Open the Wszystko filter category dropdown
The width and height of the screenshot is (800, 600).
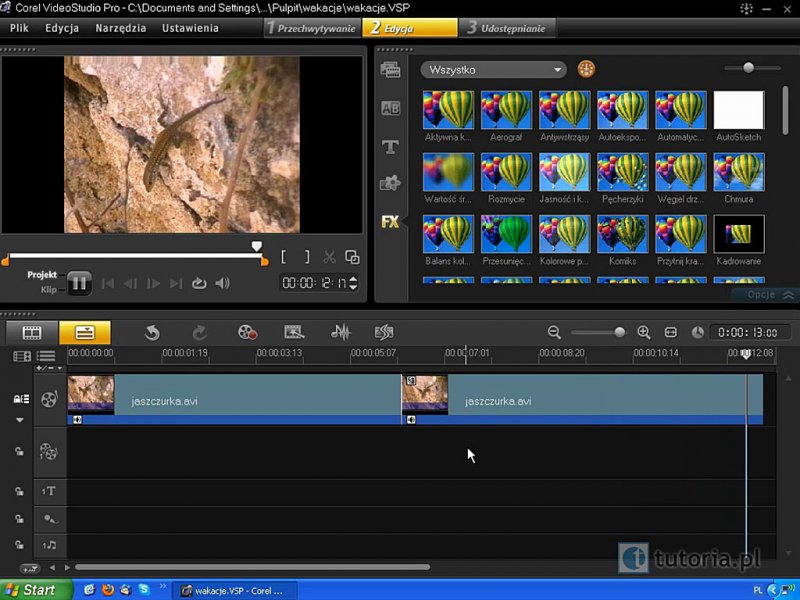(x=494, y=70)
